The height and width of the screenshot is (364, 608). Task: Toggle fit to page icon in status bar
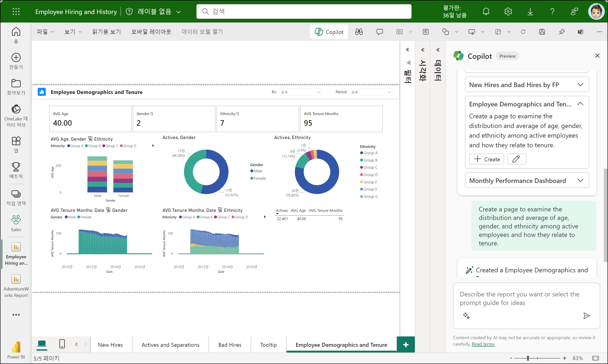[x=595, y=358]
